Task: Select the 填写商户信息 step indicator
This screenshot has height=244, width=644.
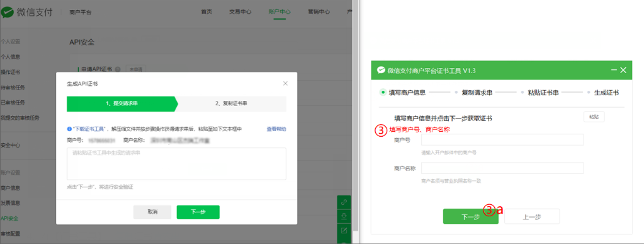Action: (402, 93)
